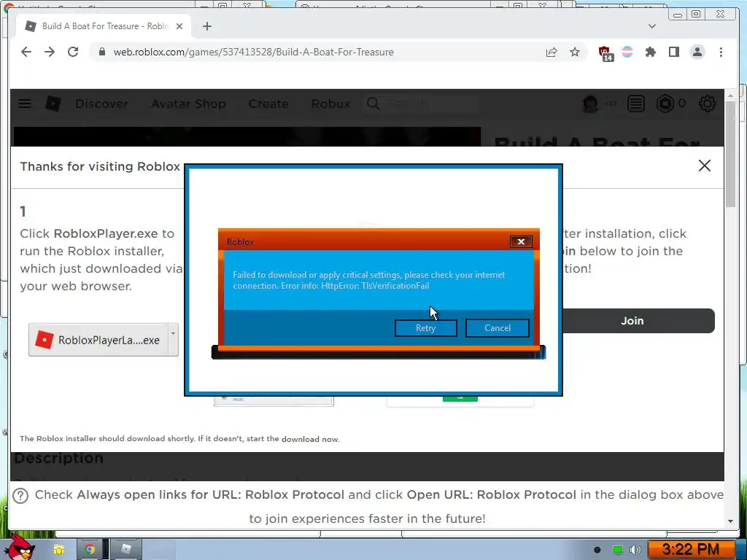Expand the download item options arrow
This screenshot has width=747, height=560.
coord(174,340)
